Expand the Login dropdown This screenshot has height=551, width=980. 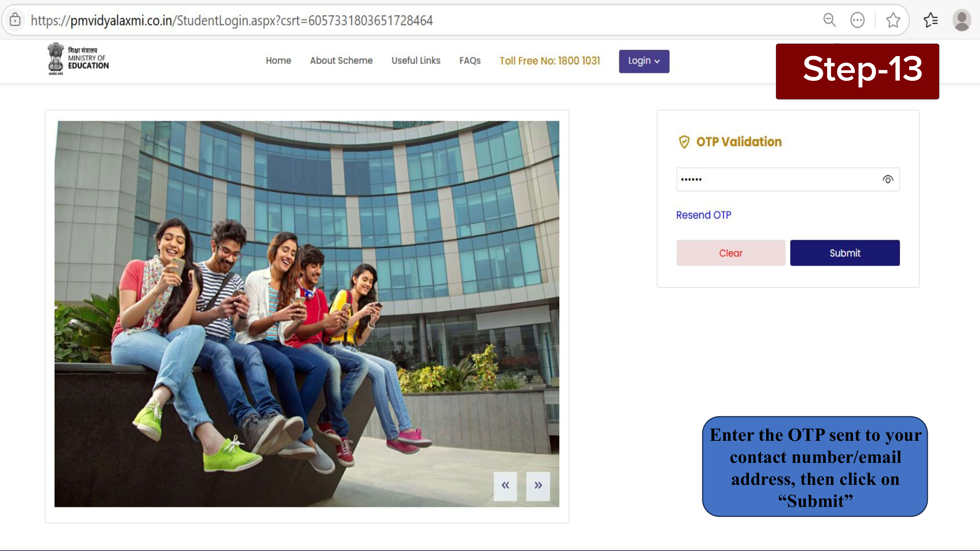click(644, 61)
